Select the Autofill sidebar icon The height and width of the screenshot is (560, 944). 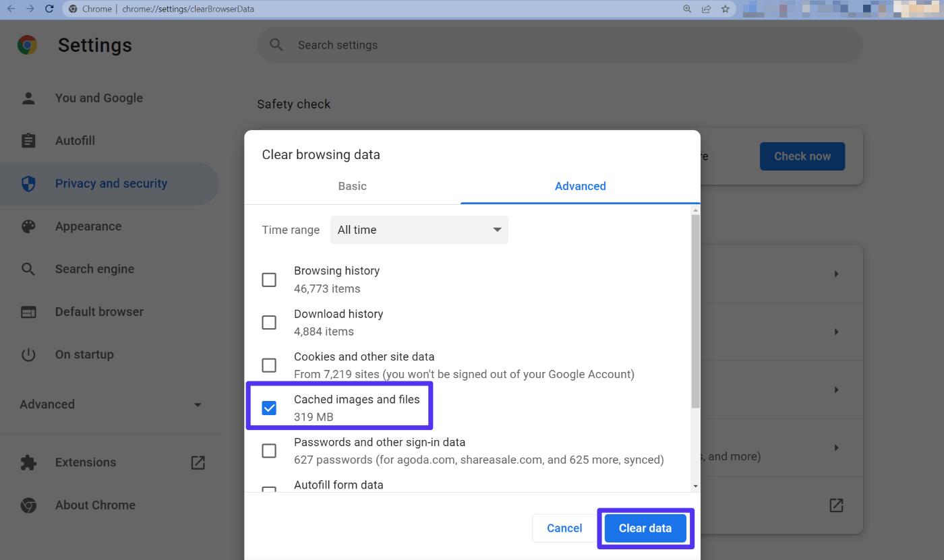[x=28, y=140]
